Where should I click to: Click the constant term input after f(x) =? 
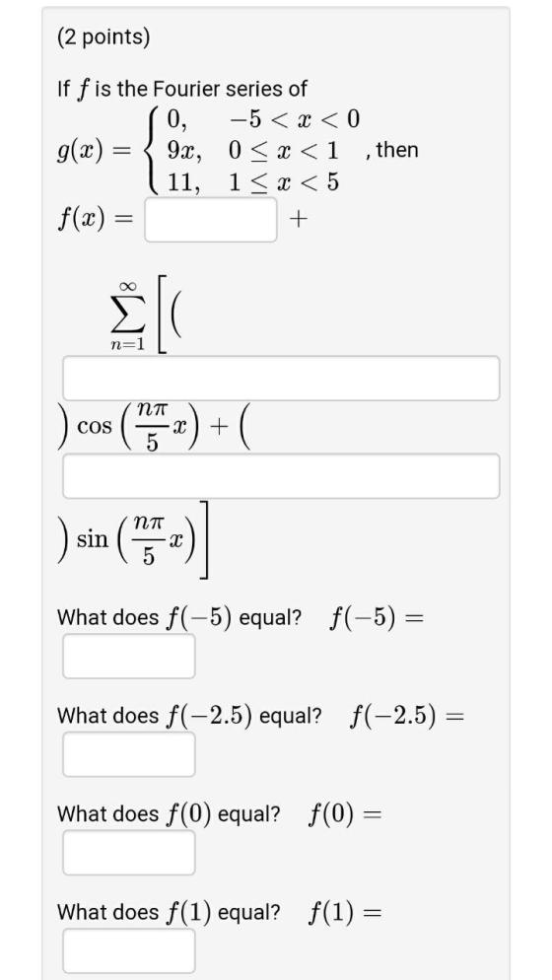point(211,220)
